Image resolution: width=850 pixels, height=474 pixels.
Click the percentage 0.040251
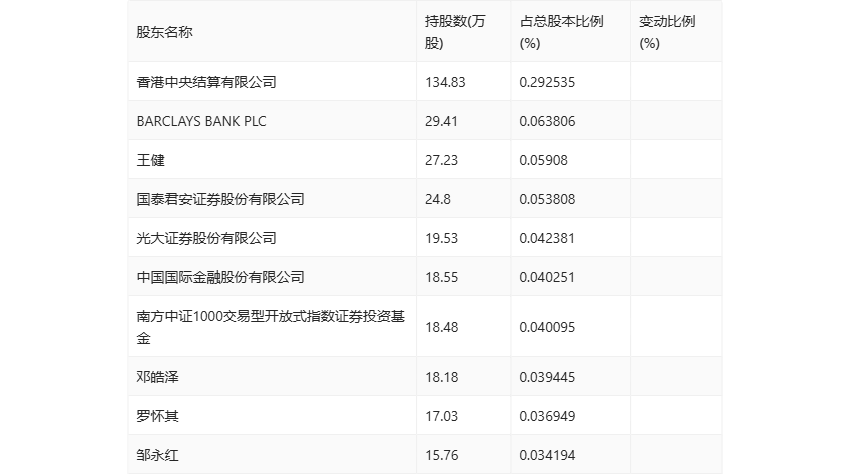[547, 277]
